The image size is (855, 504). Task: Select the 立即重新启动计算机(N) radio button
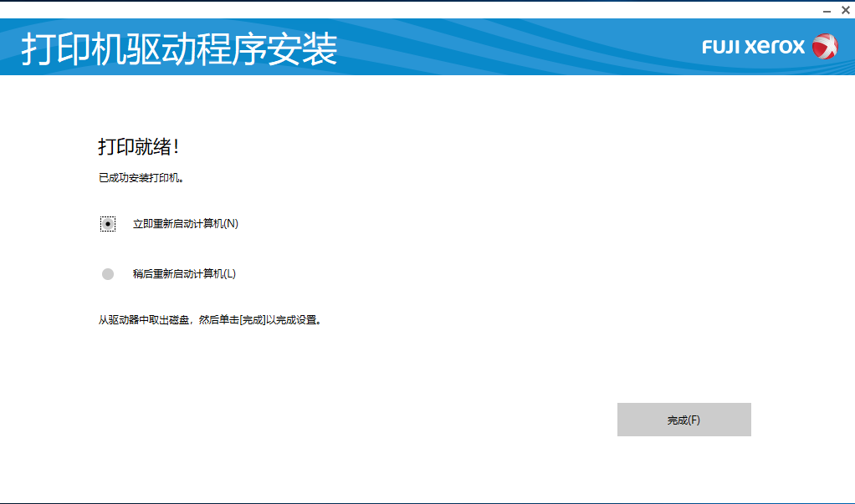108,224
